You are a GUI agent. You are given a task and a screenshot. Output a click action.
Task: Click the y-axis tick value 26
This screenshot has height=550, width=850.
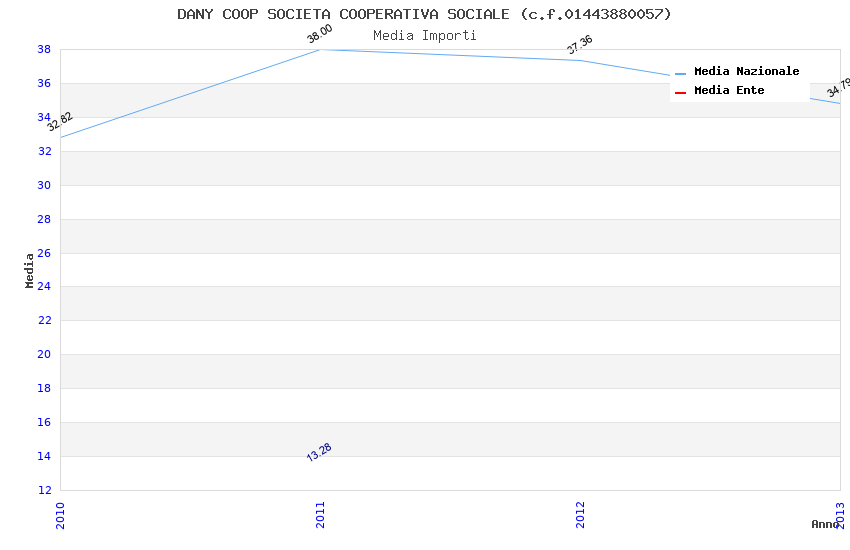[44, 253]
